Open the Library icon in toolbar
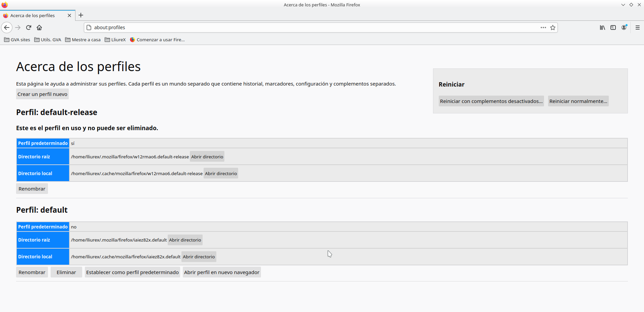 [602, 28]
